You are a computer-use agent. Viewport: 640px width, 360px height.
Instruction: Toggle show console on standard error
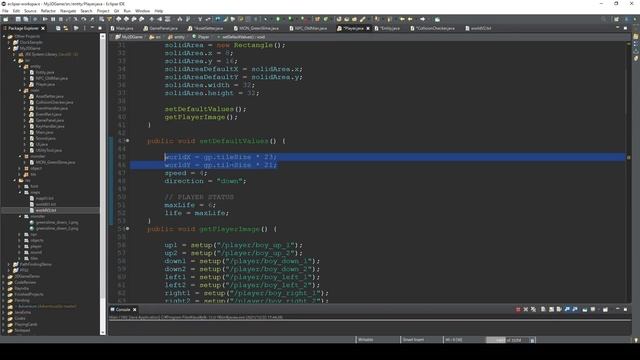pyautogui.click(x=575, y=309)
